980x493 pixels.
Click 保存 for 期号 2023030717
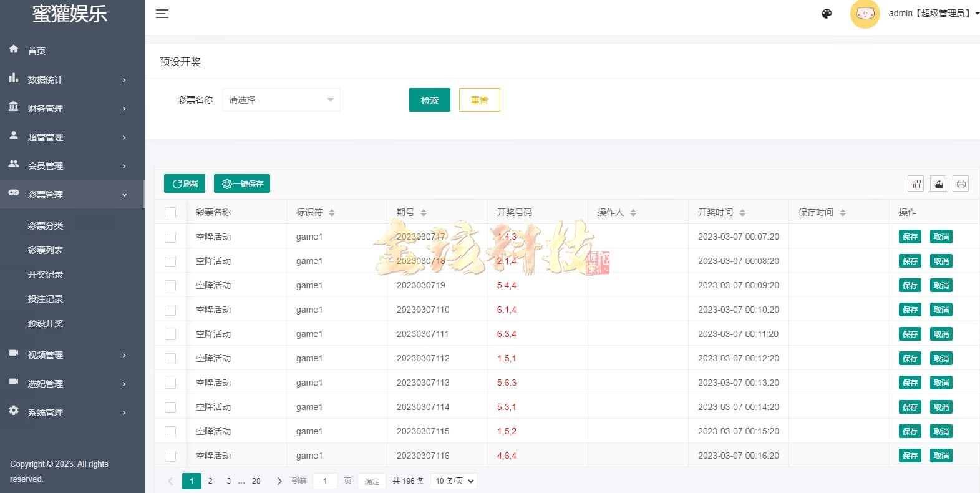(x=910, y=237)
